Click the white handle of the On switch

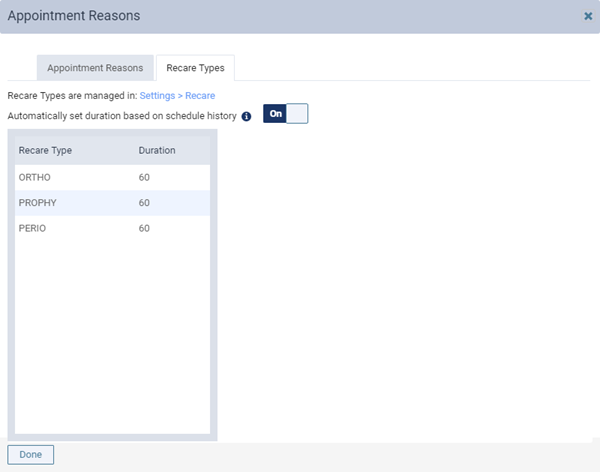point(297,114)
